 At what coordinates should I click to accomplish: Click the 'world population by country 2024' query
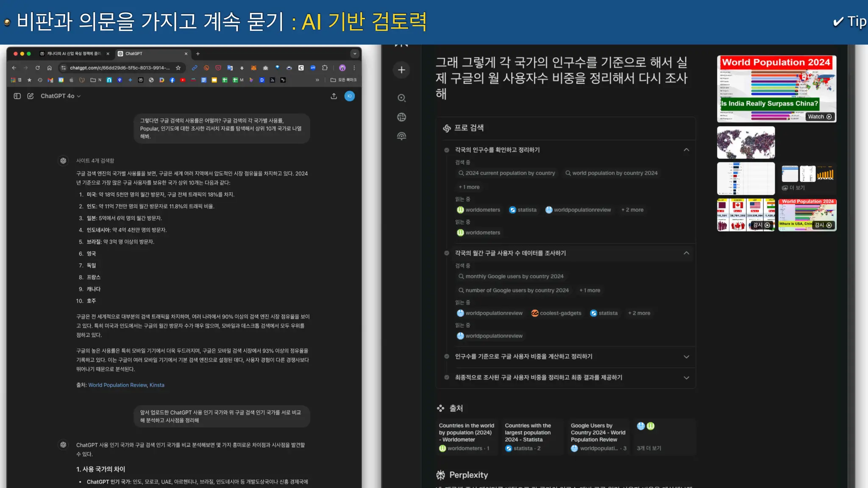click(x=611, y=173)
